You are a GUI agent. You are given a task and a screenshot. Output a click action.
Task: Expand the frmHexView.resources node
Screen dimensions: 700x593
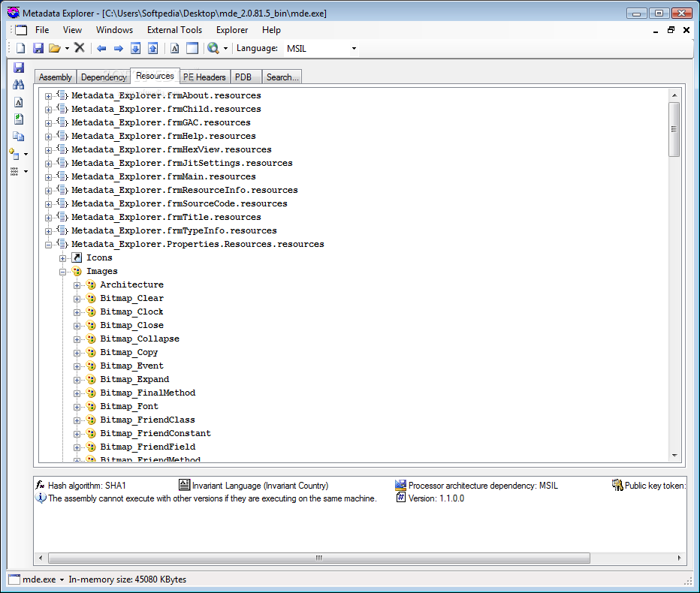48,150
